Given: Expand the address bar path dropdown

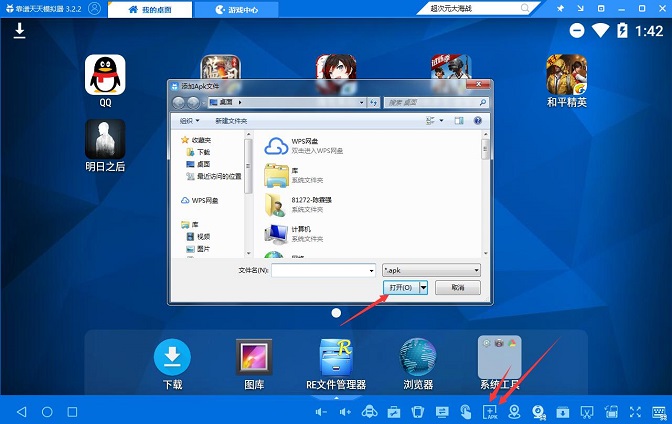Looking at the screenshot, I should [361, 102].
